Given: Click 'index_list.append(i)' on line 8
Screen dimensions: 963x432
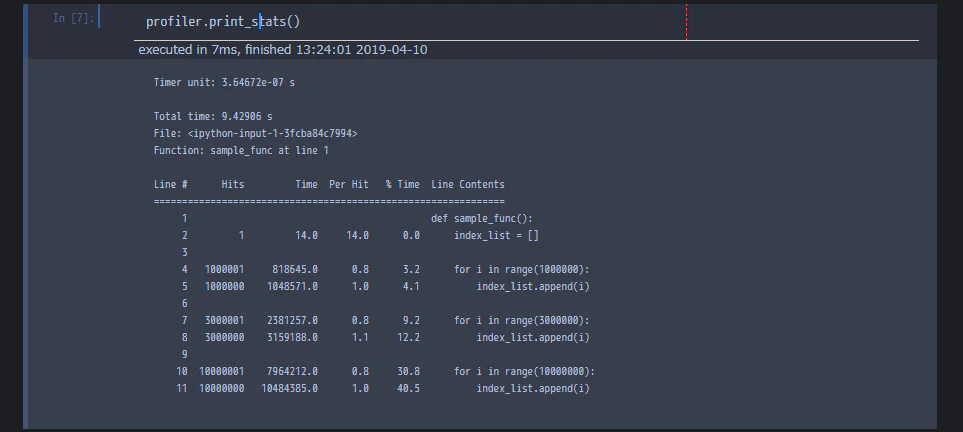Looking at the screenshot, I should [533, 337].
